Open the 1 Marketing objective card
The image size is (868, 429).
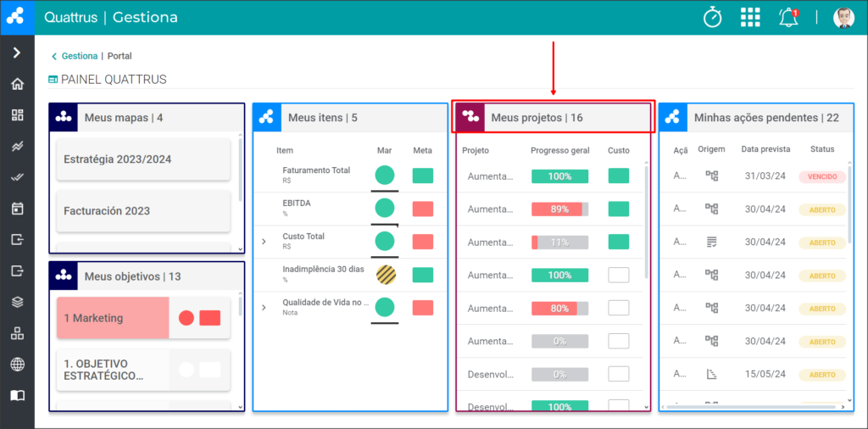coord(143,318)
